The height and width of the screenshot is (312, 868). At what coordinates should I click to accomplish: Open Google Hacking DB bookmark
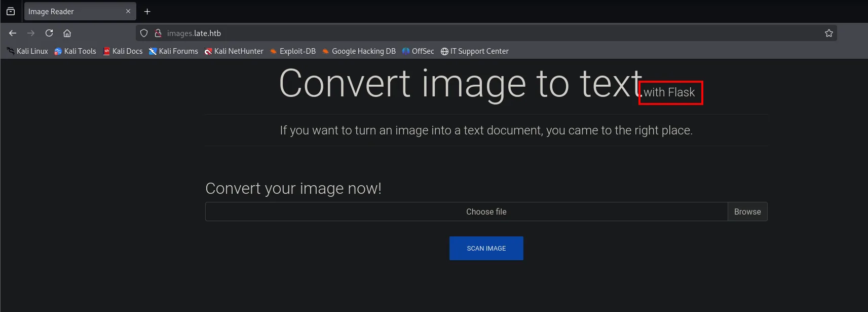[359, 51]
